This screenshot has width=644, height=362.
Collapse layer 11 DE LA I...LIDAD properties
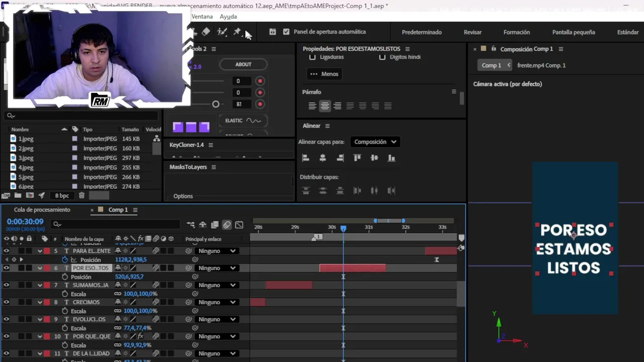point(40,353)
